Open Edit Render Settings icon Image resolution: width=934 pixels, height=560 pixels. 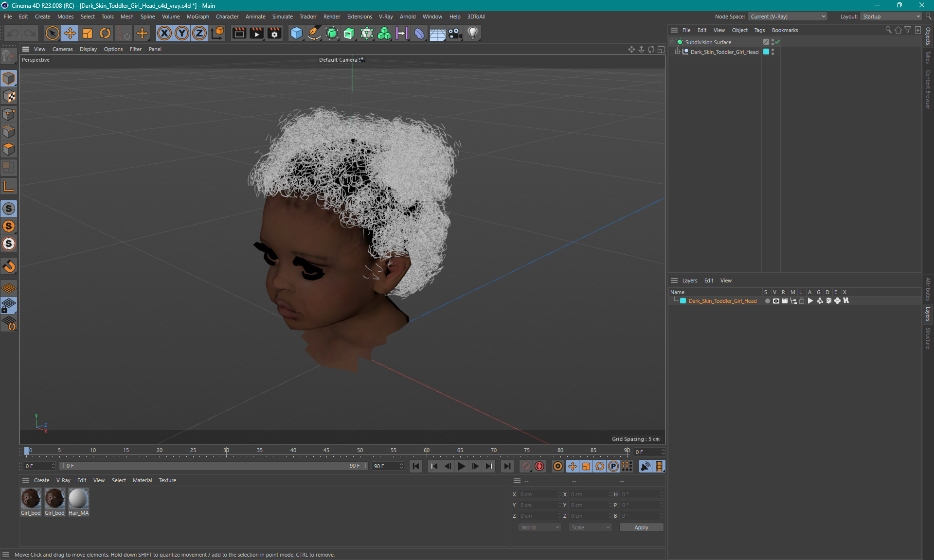coord(274,33)
